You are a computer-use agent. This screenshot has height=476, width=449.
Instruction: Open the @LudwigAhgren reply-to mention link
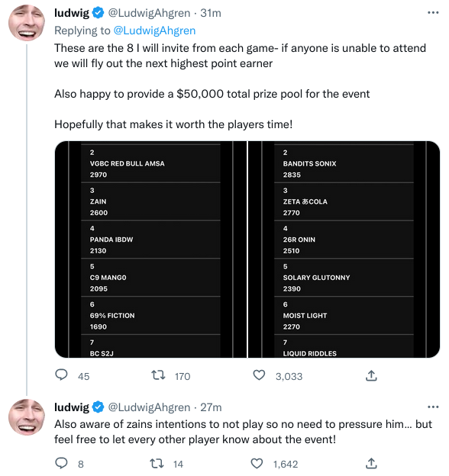click(154, 31)
